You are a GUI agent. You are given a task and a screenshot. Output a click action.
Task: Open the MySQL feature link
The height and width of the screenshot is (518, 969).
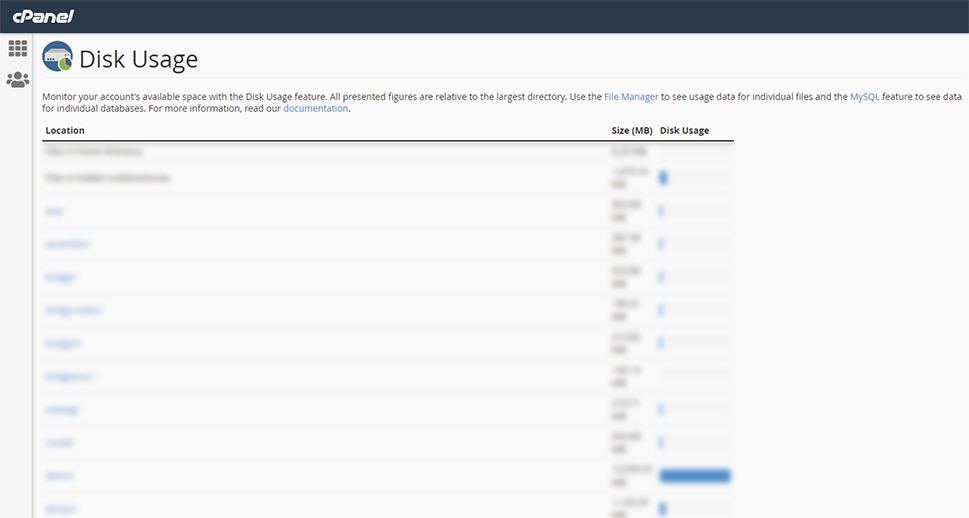865,96
